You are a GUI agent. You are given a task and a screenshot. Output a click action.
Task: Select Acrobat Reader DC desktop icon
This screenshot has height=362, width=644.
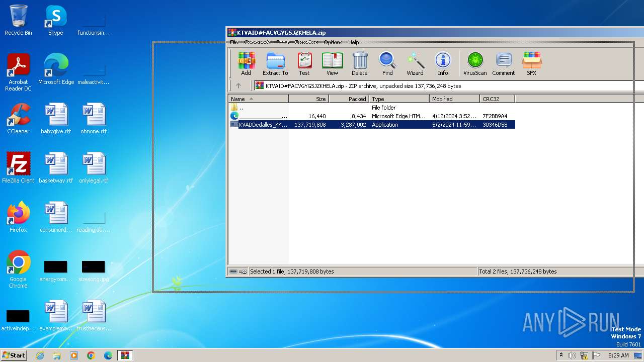pos(18,73)
